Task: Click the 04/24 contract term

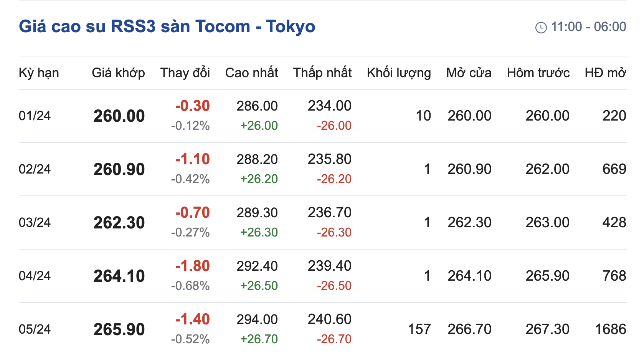Action: click(x=35, y=276)
